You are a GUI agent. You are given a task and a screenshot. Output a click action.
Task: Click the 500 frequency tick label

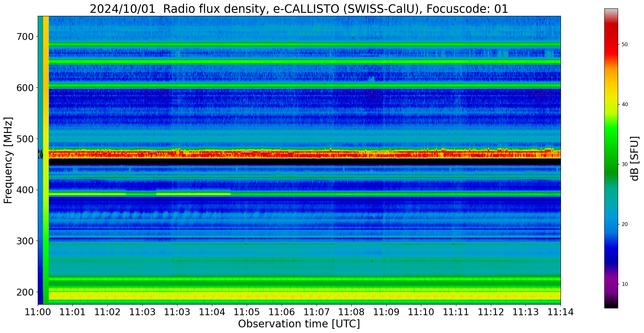(25, 139)
